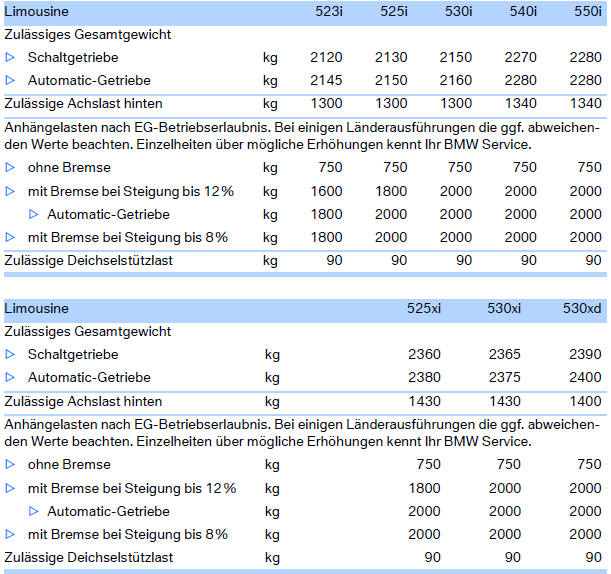Click the value 2380 under 525xi

(424, 378)
